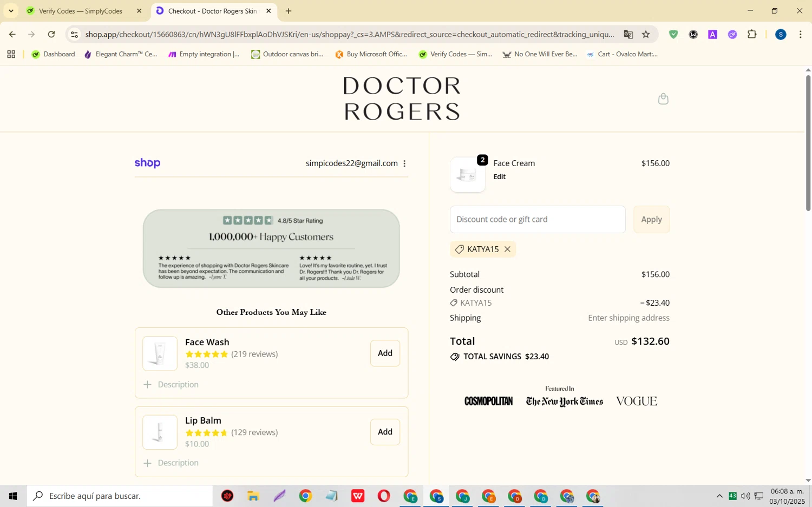Select the Enter shipping address text
This screenshot has width=812, height=507.
point(628,318)
